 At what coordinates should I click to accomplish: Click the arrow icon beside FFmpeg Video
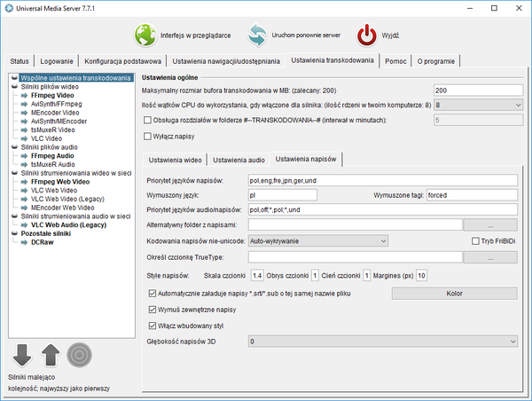pyautogui.click(x=24, y=96)
